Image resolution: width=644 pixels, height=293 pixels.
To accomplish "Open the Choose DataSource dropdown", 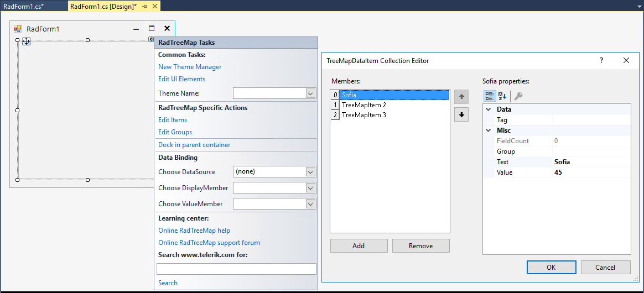I will 311,172.
